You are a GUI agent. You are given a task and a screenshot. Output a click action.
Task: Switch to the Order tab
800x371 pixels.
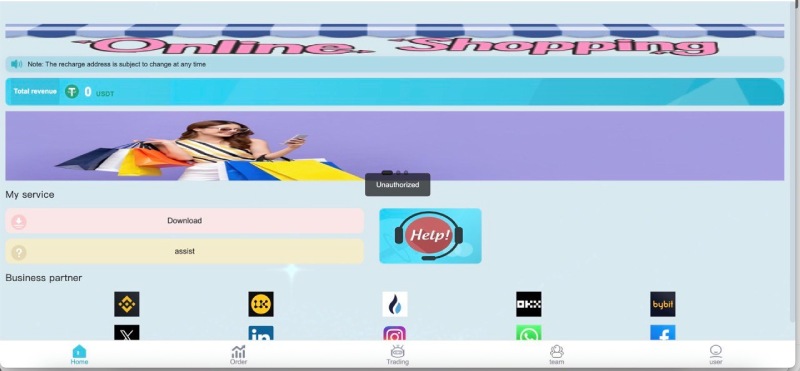pos(238,355)
